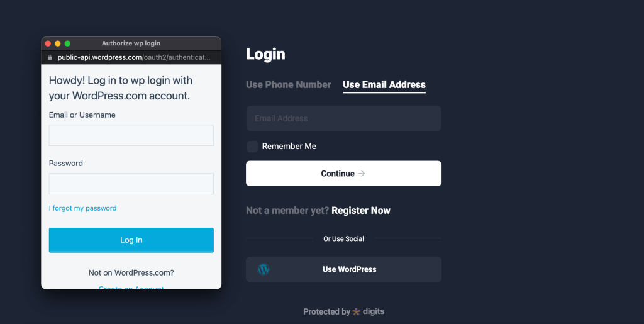Open the Register Now link
Viewport: 644px width, 324px height.
click(x=361, y=211)
